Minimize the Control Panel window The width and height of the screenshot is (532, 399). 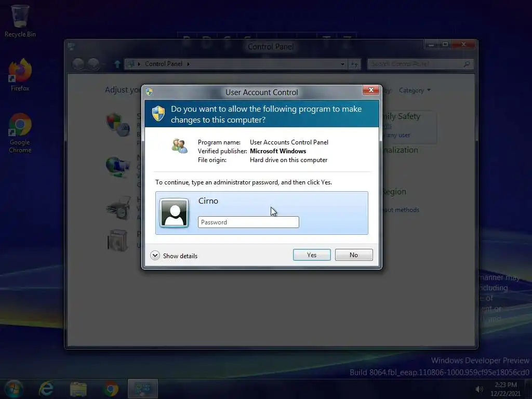pos(431,45)
